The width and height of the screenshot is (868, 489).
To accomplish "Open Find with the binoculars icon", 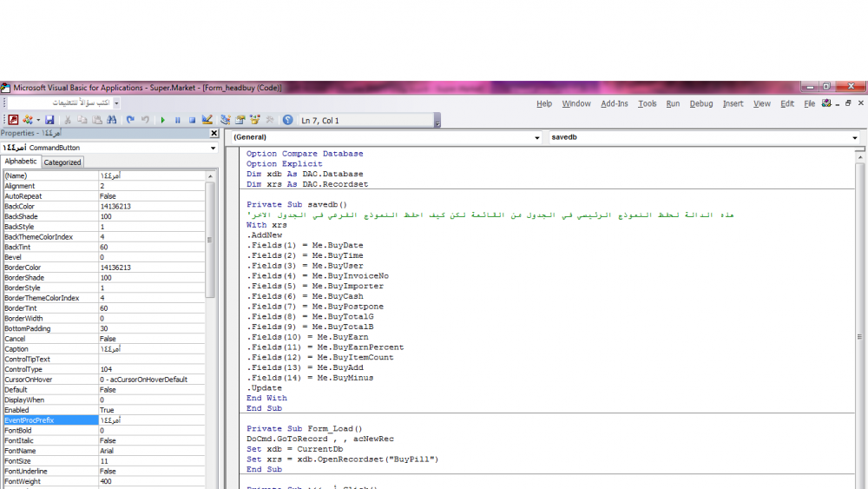I will click(112, 120).
